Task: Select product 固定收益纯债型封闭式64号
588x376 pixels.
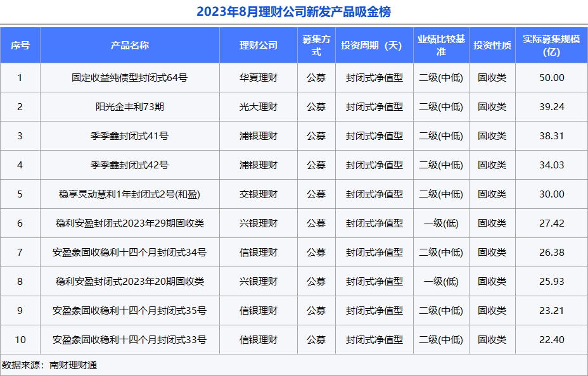Action: (x=130, y=77)
